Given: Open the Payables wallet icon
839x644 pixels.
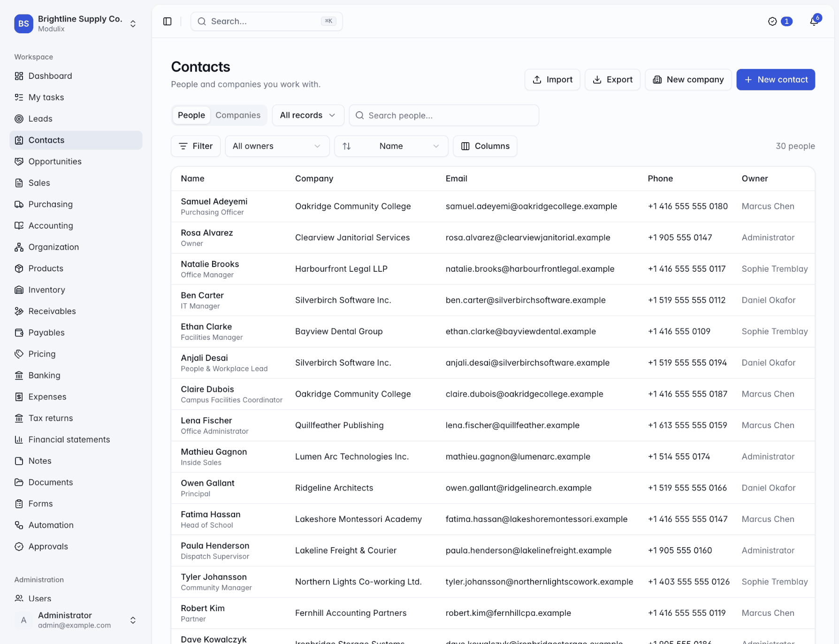Looking at the screenshot, I should tap(19, 332).
